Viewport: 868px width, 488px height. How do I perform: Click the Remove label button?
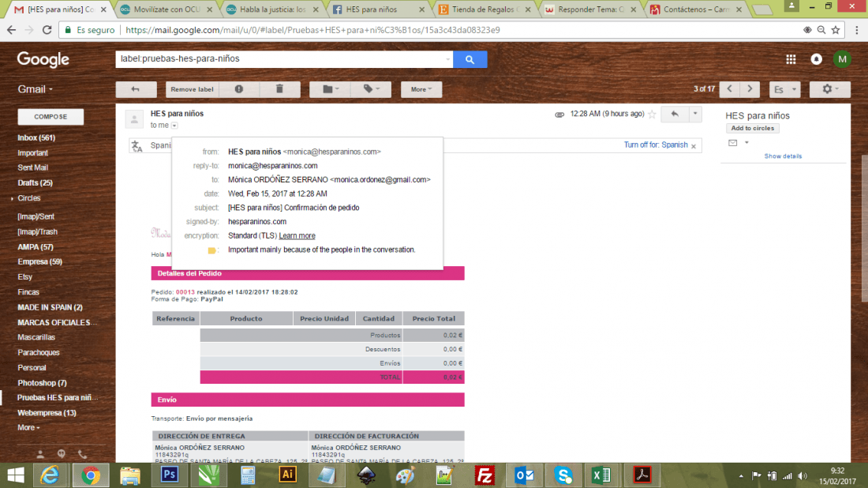[x=192, y=89]
